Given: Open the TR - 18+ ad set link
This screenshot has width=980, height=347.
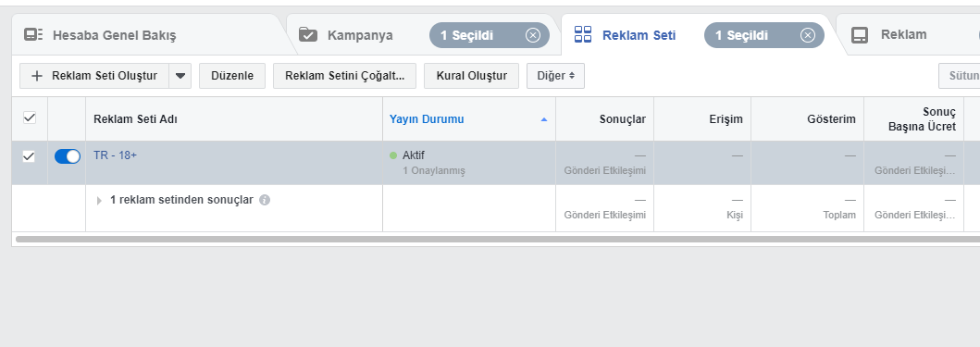Looking at the screenshot, I should [x=115, y=155].
